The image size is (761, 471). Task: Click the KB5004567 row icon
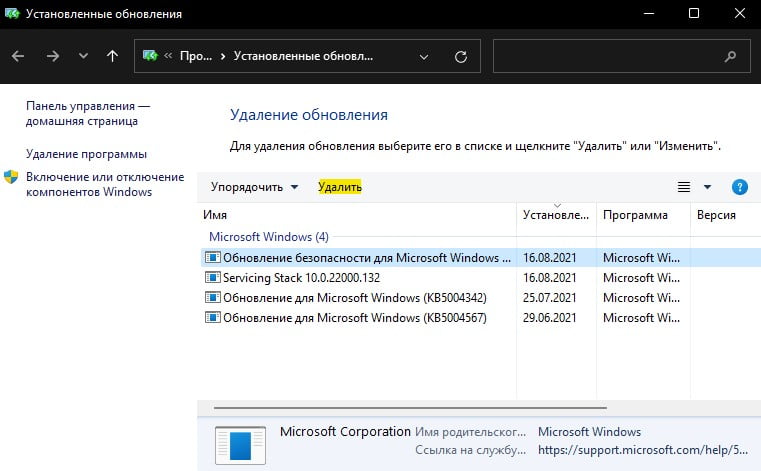[213, 317]
